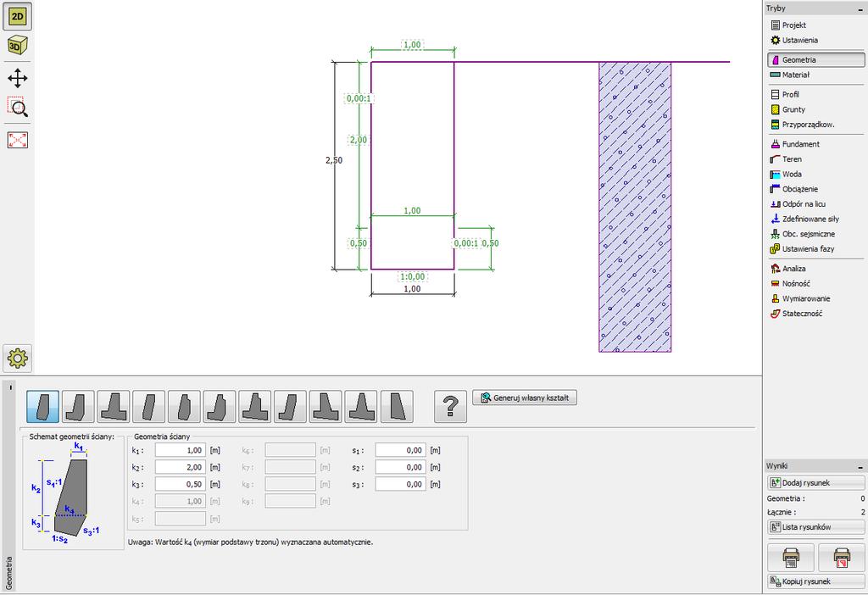Select seventh wall shape, stepped T

pos(255,407)
